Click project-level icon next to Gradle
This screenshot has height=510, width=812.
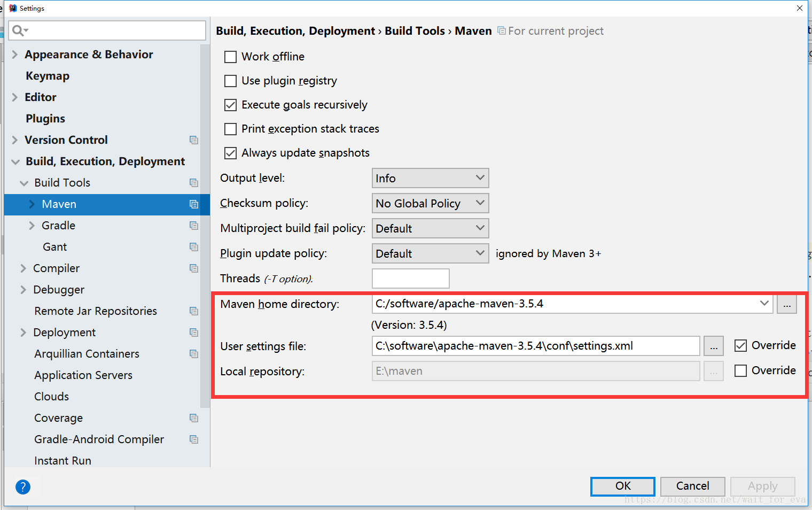click(x=194, y=226)
